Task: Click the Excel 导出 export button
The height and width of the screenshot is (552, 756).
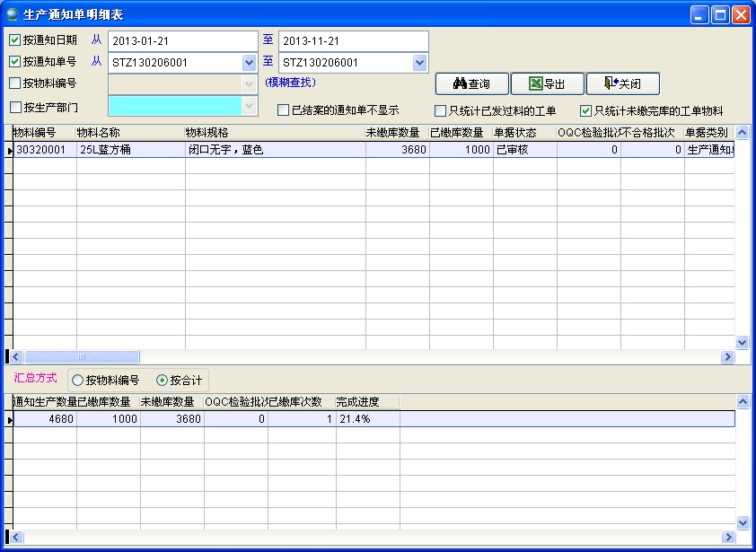Action: 547,83
